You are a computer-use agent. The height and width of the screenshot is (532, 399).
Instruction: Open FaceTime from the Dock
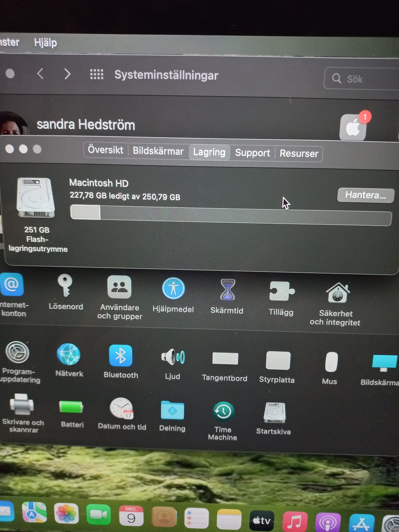click(98, 515)
